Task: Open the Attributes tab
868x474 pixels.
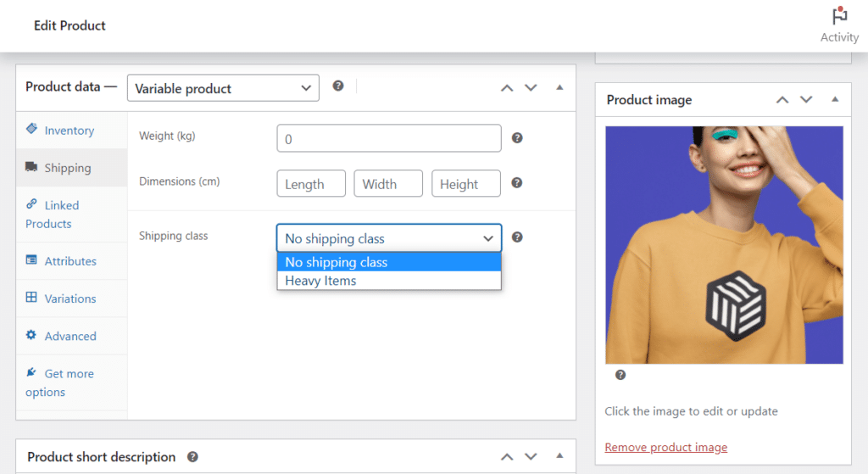Action: pyautogui.click(x=72, y=261)
